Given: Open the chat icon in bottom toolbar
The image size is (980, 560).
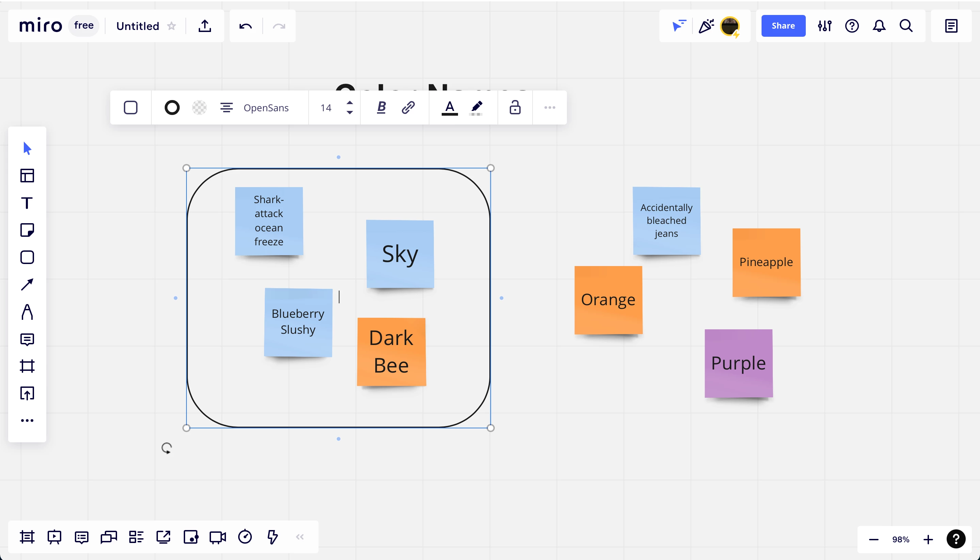Looking at the screenshot, I should 109,537.
